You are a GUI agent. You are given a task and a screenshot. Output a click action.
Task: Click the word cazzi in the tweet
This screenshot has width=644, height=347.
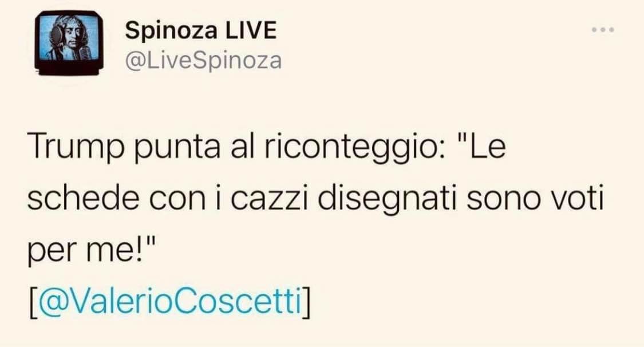pyautogui.click(x=268, y=198)
